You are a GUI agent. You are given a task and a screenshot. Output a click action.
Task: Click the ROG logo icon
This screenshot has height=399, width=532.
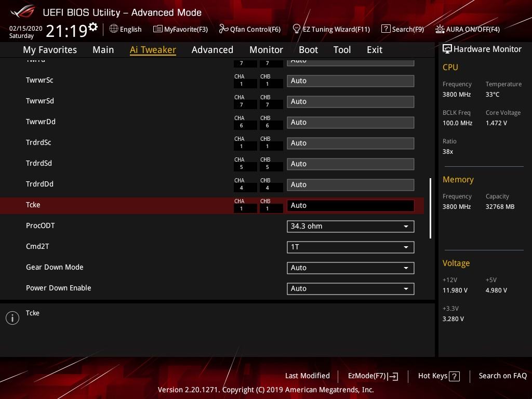coord(23,11)
